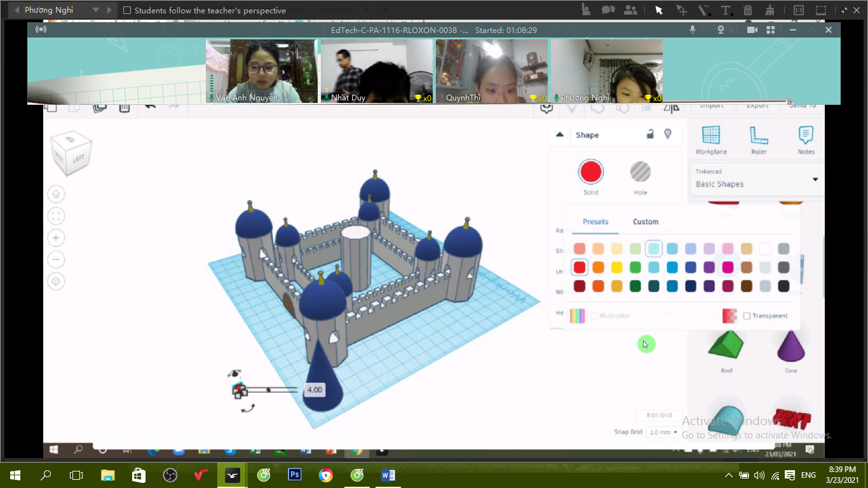The height and width of the screenshot is (488, 868).
Task: Select Vân Anh Nguyễn video thumbnail
Action: click(262, 71)
